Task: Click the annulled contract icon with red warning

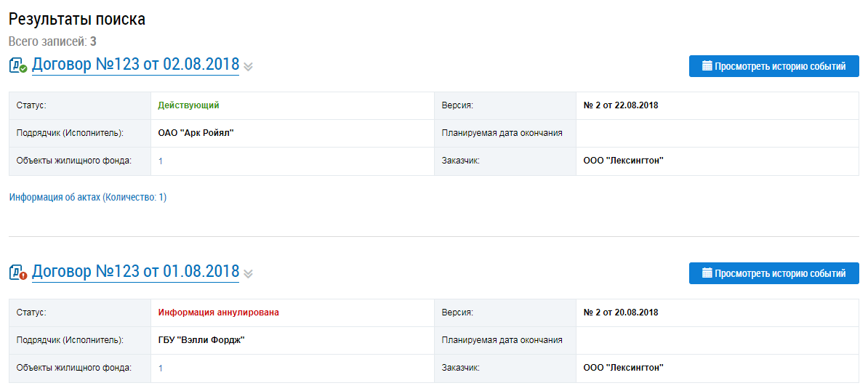Action: [x=18, y=273]
